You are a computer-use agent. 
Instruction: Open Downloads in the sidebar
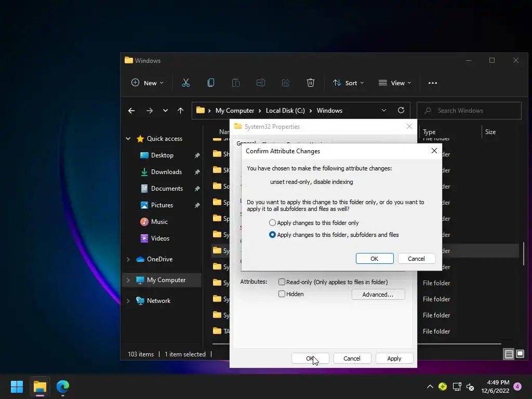(x=166, y=171)
